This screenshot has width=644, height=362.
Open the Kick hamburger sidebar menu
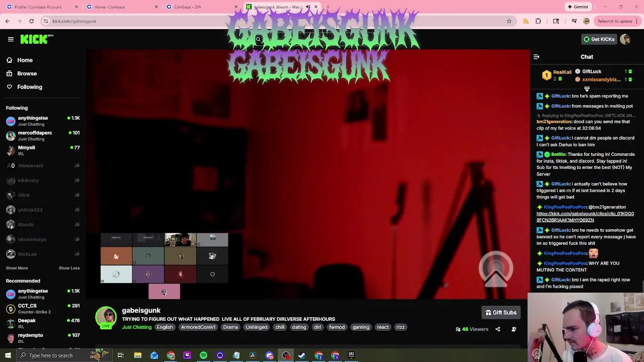(11, 39)
